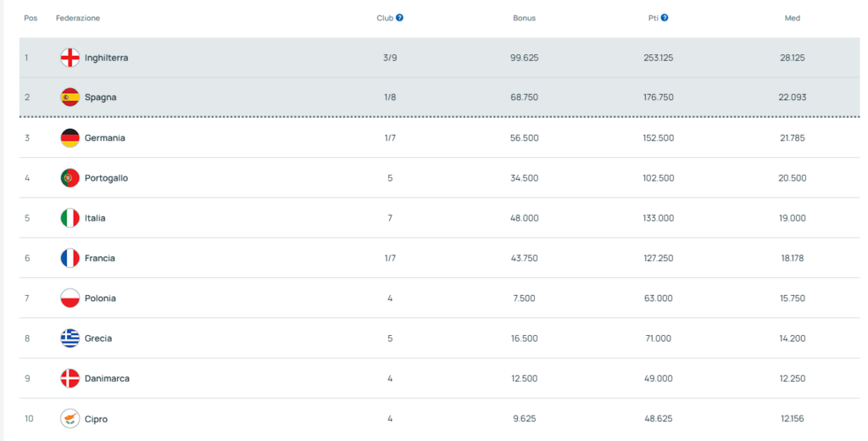This screenshot has height=441, width=868.
Task: Open the Grecia federation link
Action: [98, 338]
